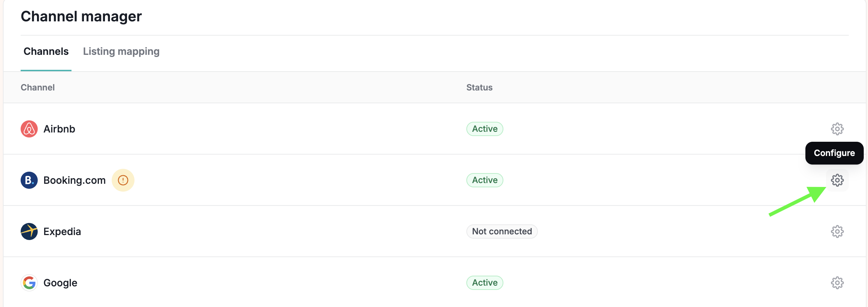This screenshot has width=868, height=307.
Task: Click the Airbnb channel name
Action: pos(59,129)
